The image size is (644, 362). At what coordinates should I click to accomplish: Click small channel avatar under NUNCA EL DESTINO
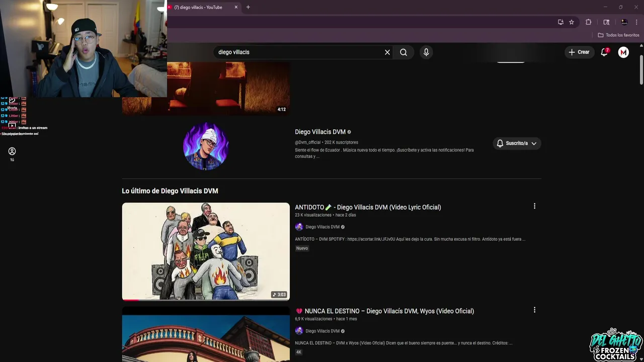(299, 331)
